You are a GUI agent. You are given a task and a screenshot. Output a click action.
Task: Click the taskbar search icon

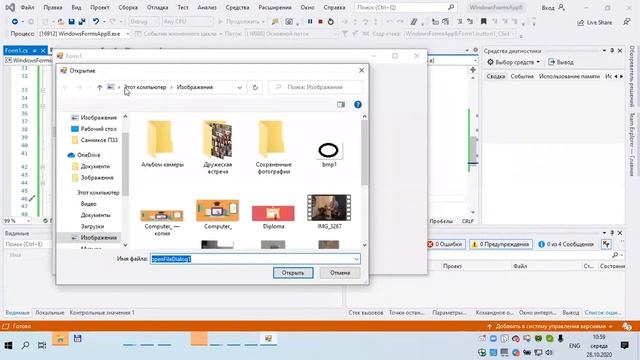[x=25, y=345]
